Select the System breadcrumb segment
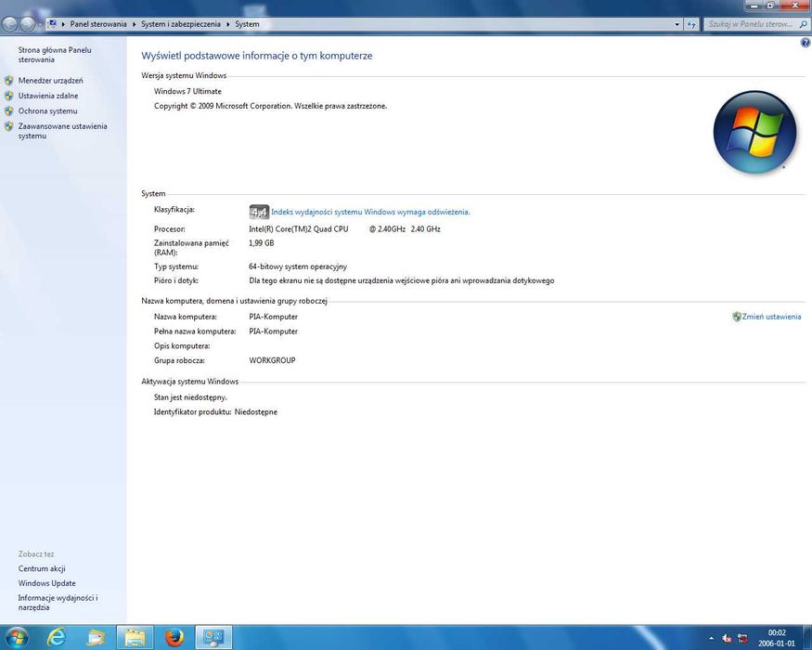The height and width of the screenshot is (650, 812). (x=247, y=24)
